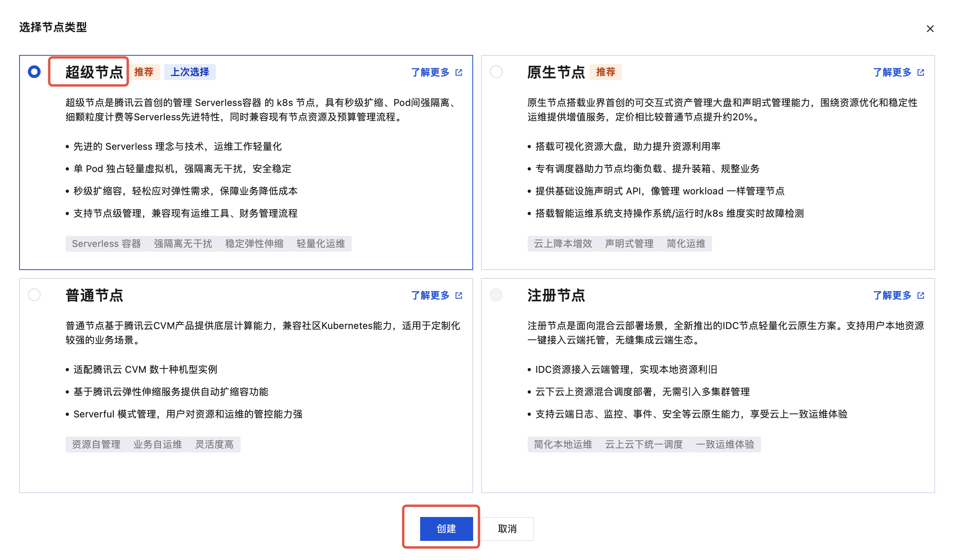Open 了解更多 link for 普通节点
The width and height of the screenshot is (955, 560).
tap(430, 296)
